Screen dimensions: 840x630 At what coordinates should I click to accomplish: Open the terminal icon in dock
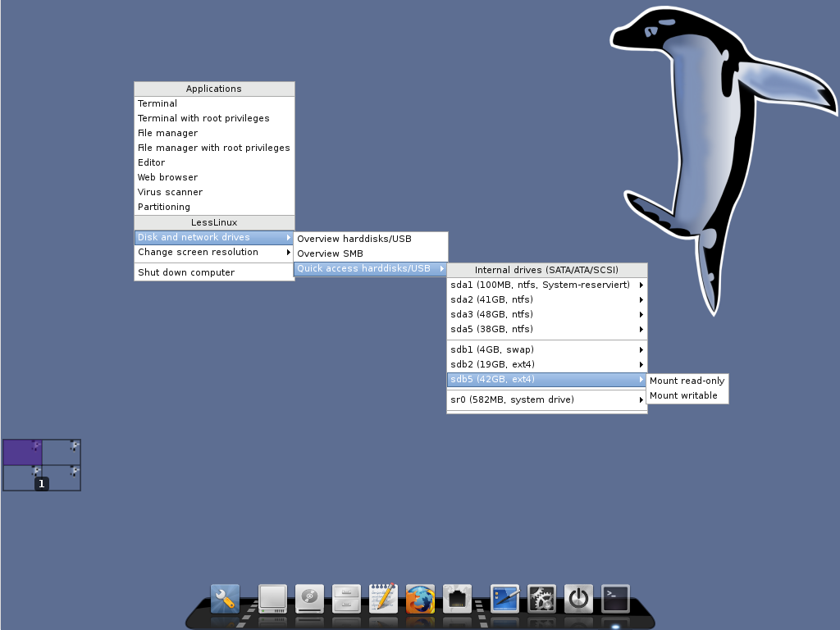pos(615,599)
